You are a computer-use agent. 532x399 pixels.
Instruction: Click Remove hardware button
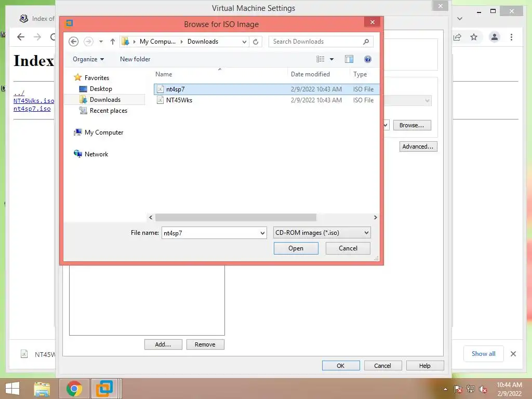tap(205, 344)
